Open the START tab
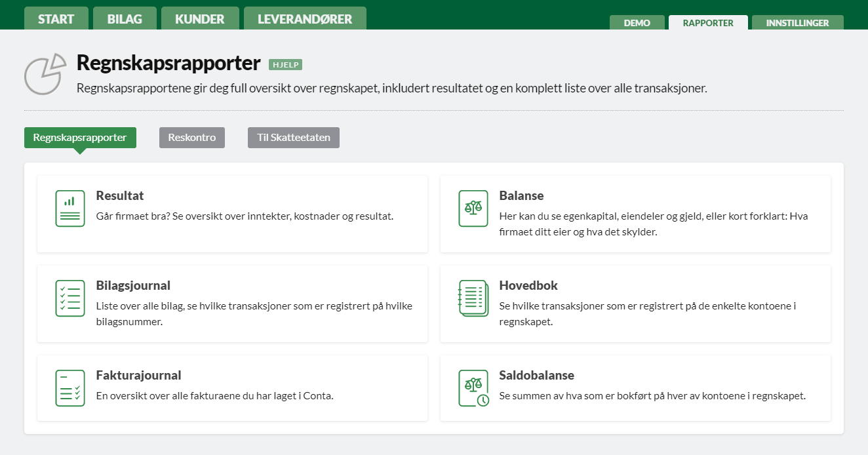Image resolution: width=868 pixels, height=455 pixels. [56, 18]
